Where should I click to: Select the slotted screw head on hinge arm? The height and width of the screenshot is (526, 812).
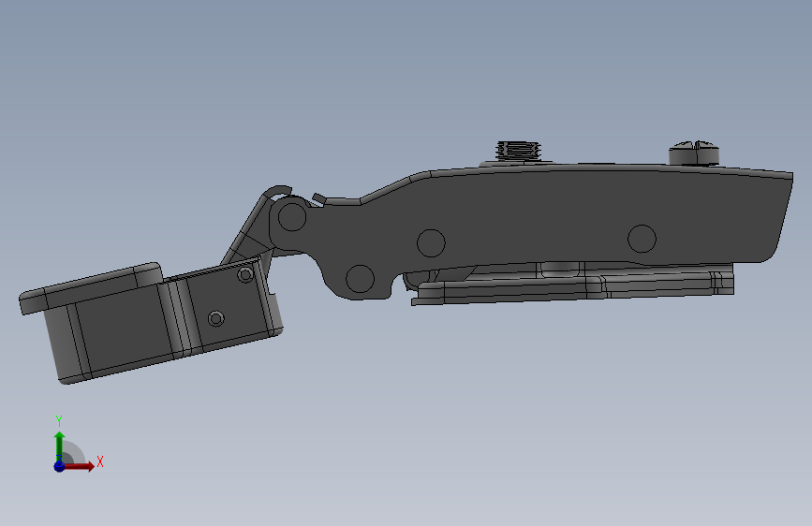pyautogui.click(x=694, y=153)
